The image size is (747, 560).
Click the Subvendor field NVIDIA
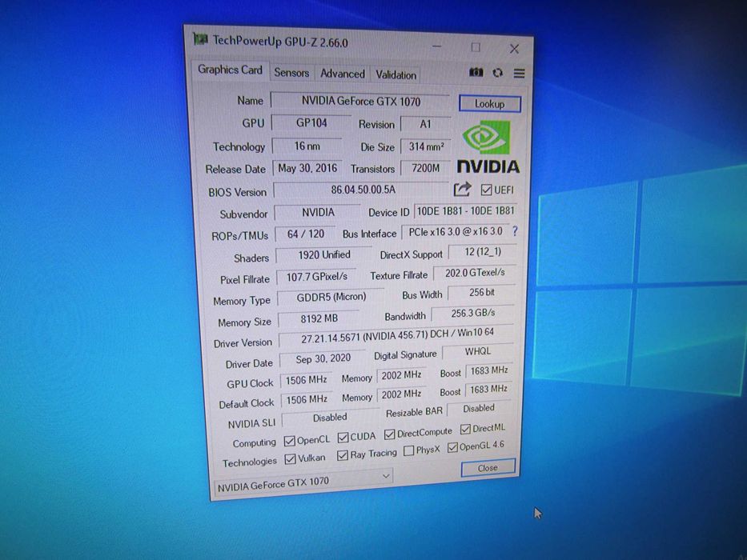pos(317,212)
